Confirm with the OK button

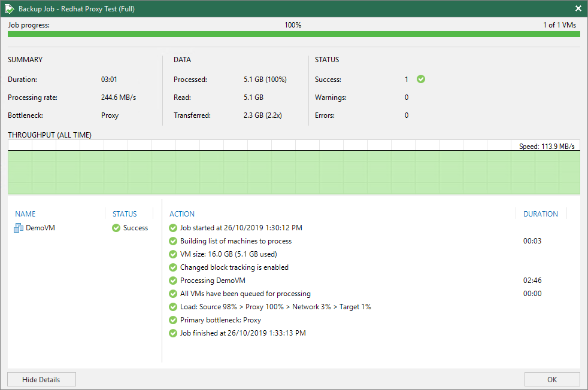pyautogui.click(x=551, y=379)
